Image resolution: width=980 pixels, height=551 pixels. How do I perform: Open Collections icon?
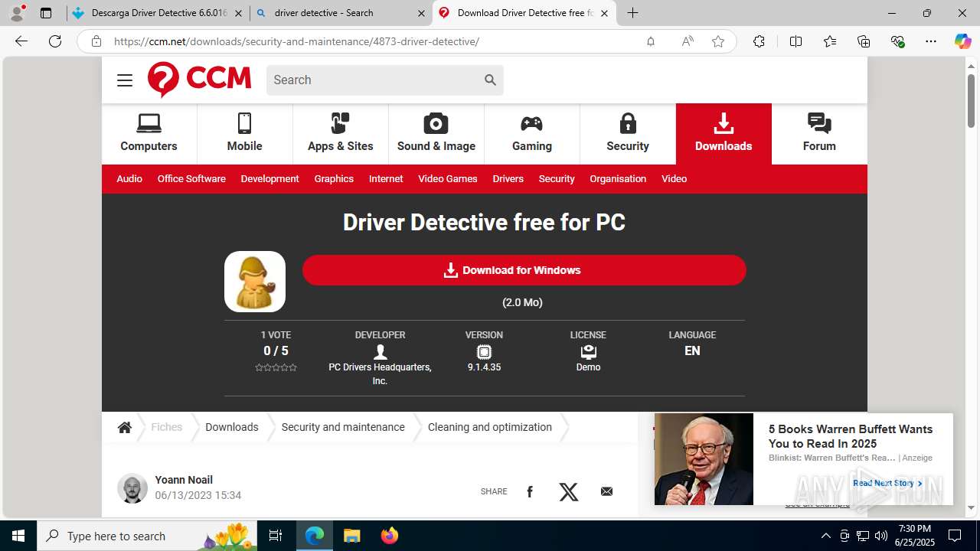864,41
